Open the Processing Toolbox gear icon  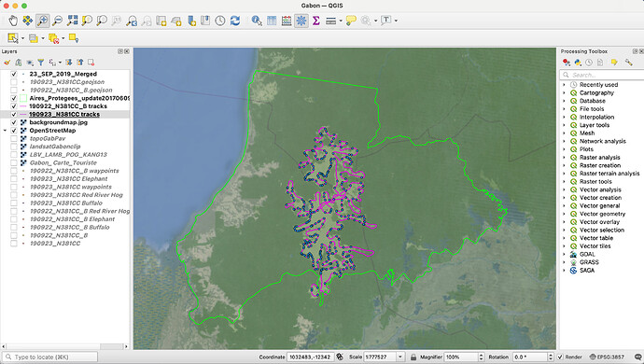pos(301,21)
